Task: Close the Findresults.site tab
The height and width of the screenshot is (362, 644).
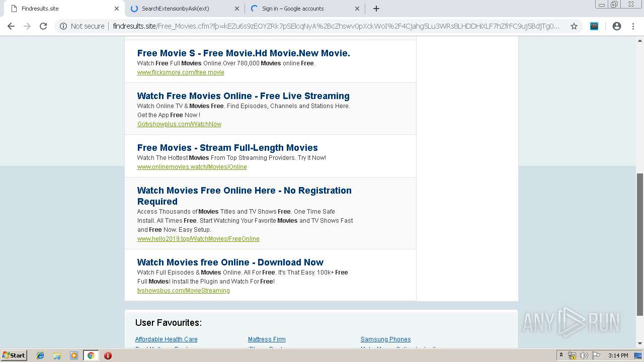Action: (x=117, y=9)
